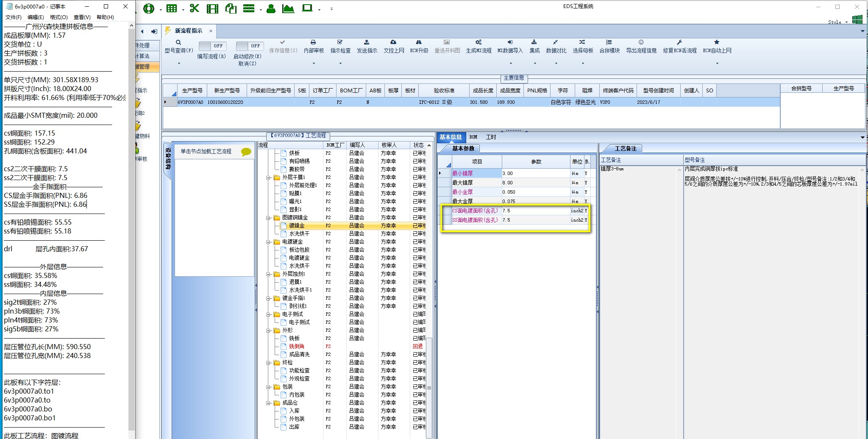The image size is (868, 439).
Task: Click the 指示检查 checkmark icon
Action: 340,42
